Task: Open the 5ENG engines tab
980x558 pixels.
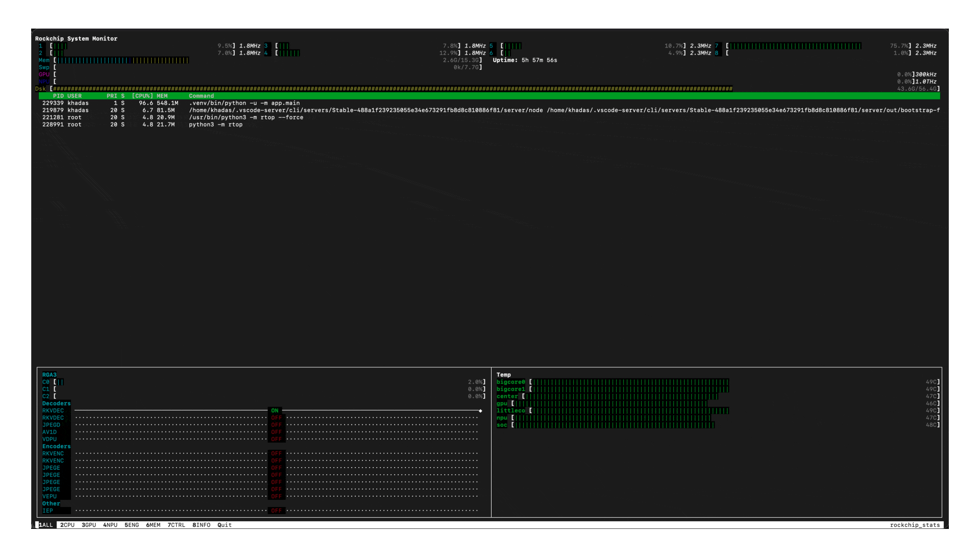Action: click(132, 525)
